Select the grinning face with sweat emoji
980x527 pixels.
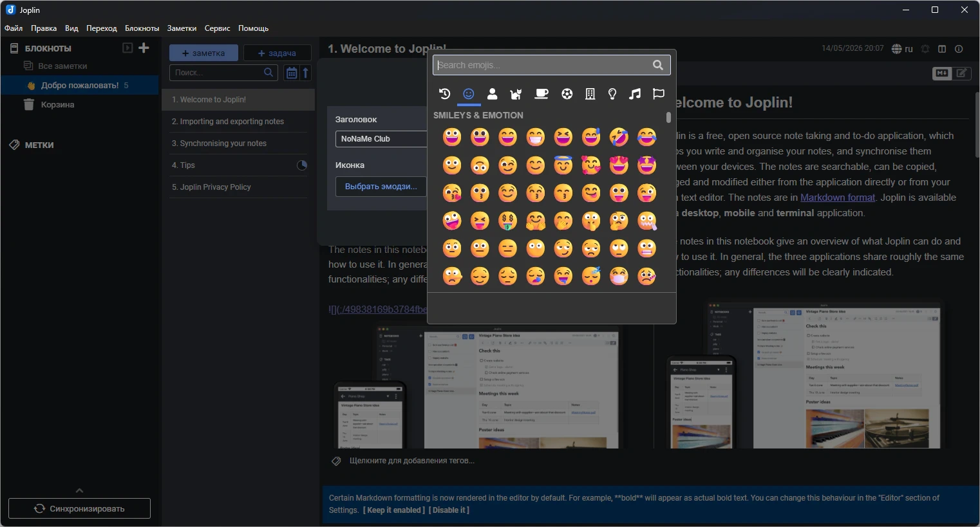pyautogui.click(x=591, y=137)
